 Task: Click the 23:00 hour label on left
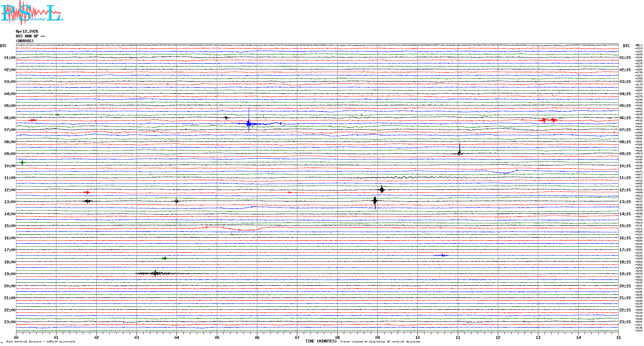point(10,322)
